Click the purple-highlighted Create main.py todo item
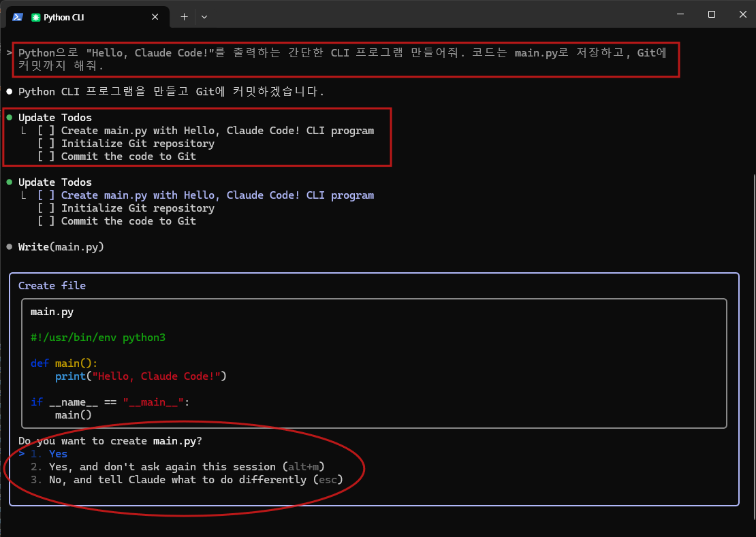This screenshot has width=756, height=537. click(x=217, y=195)
